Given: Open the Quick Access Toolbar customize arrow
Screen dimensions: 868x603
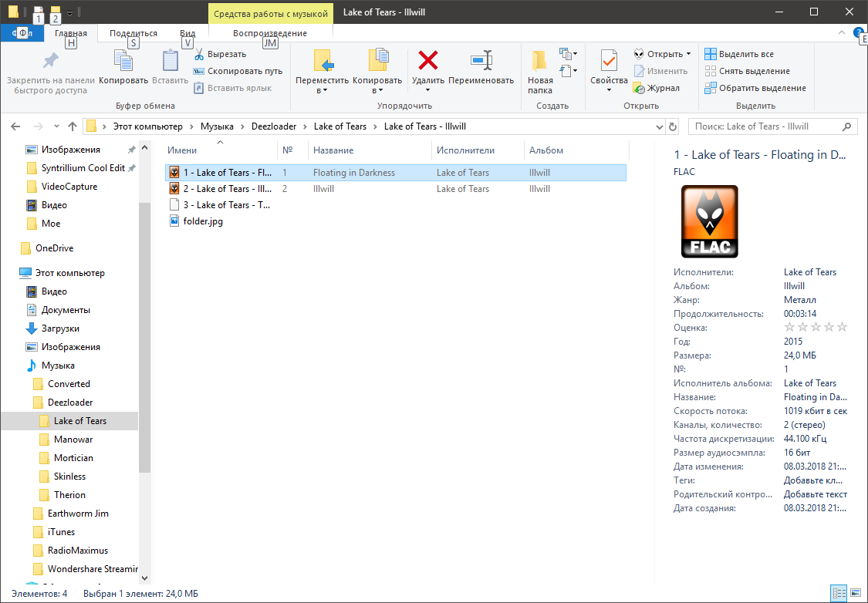Looking at the screenshot, I should 69,12.
